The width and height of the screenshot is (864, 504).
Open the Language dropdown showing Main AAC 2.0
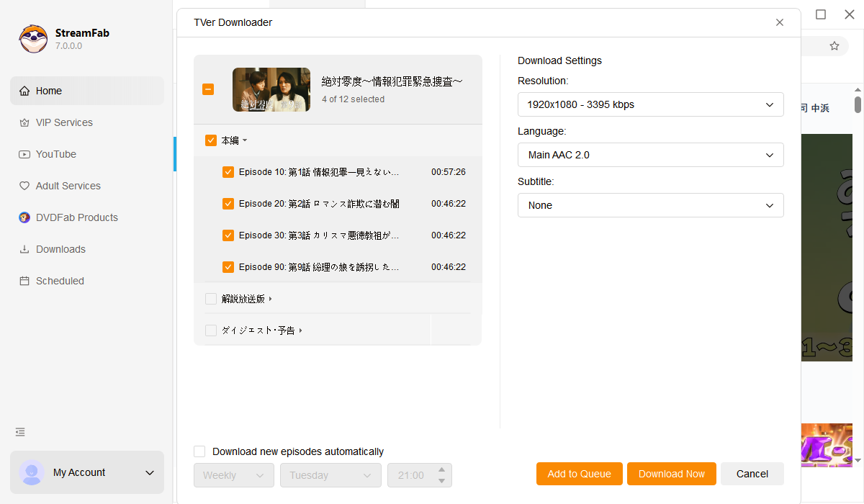[650, 155]
